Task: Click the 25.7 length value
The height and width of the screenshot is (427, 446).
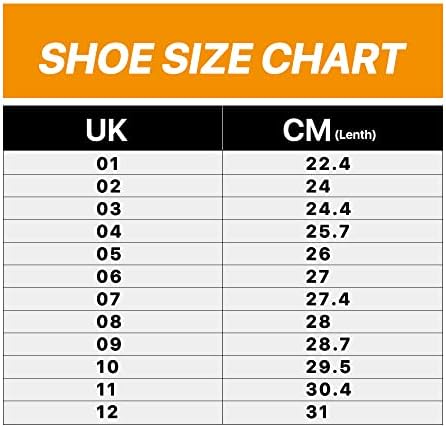Action: (x=333, y=231)
